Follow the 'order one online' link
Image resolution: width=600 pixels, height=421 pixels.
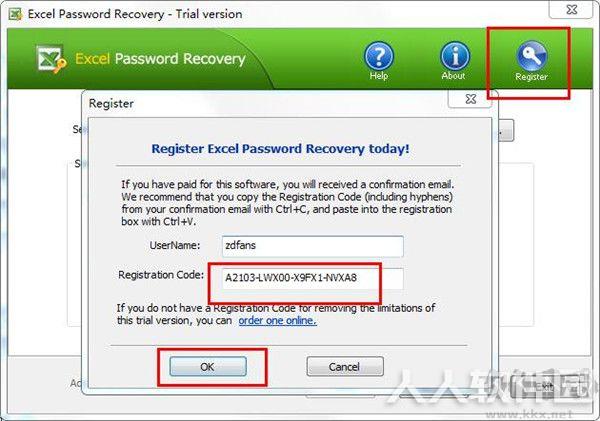pos(277,320)
